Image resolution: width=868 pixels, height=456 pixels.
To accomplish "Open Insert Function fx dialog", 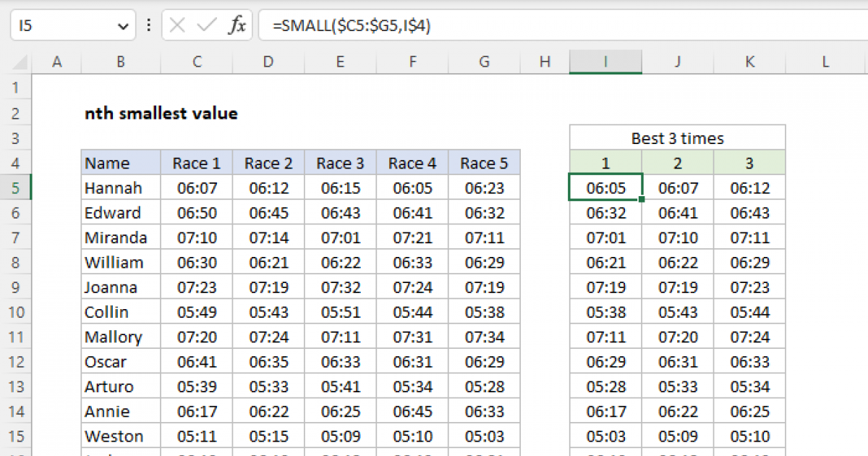I will [x=237, y=26].
